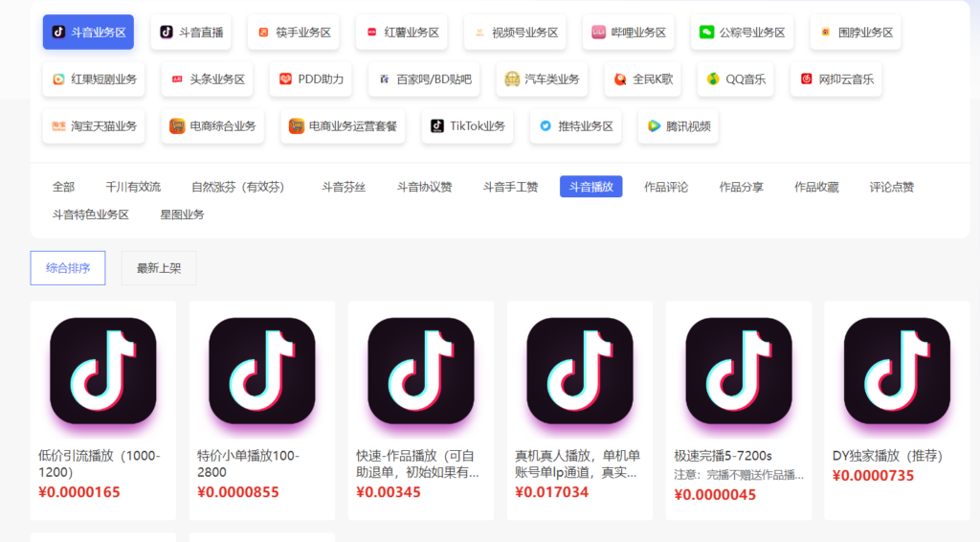Viewport: 980px width, 542px height.
Task: Click the heart icon beside PDD助力
Action: pos(285,79)
